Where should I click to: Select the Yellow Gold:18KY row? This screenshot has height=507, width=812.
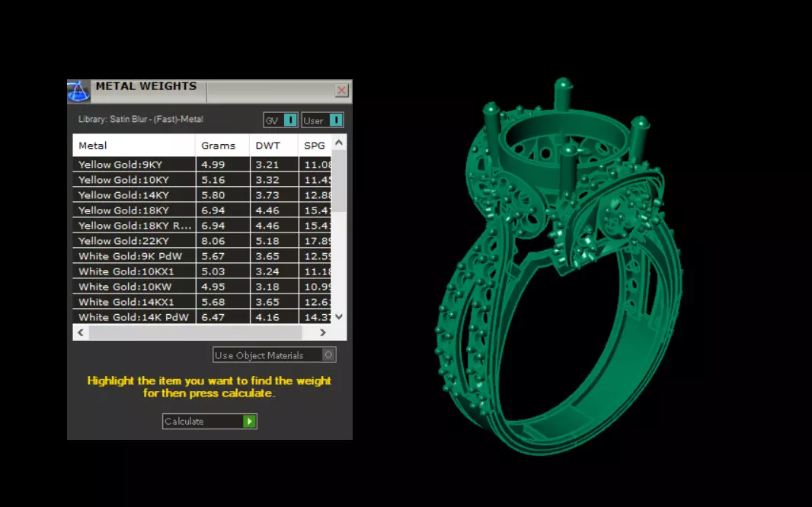click(x=202, y=210)
